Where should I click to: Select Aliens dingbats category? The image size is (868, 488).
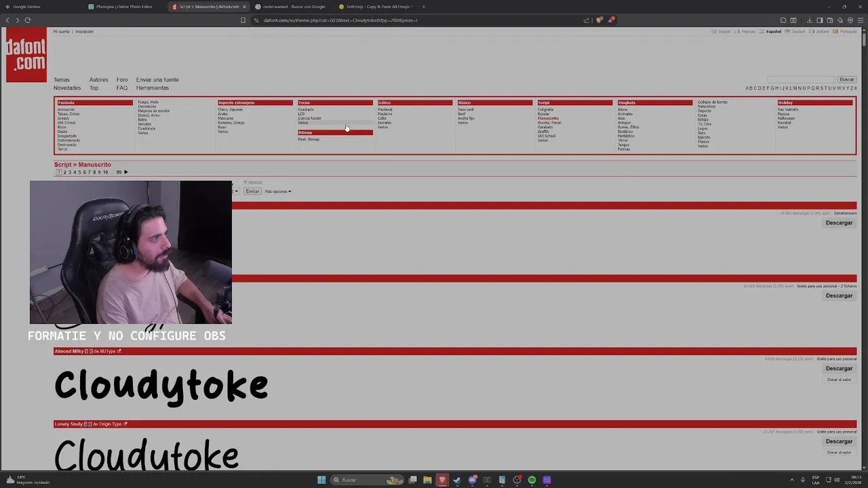coord(623,110)
